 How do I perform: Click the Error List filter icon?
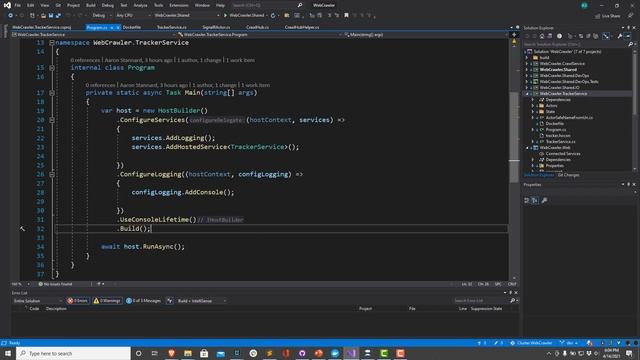tap(169, 301)
